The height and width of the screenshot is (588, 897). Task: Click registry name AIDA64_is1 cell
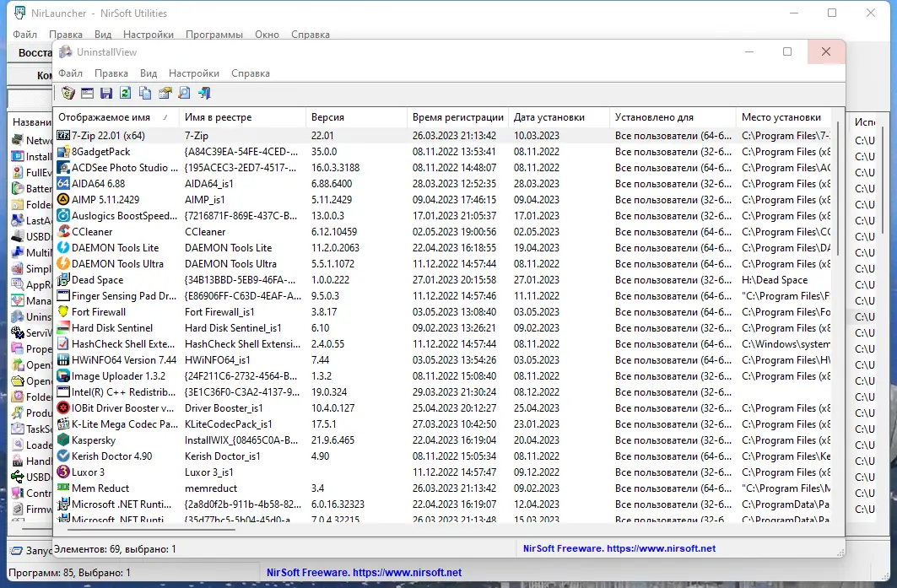click(208, 184)
